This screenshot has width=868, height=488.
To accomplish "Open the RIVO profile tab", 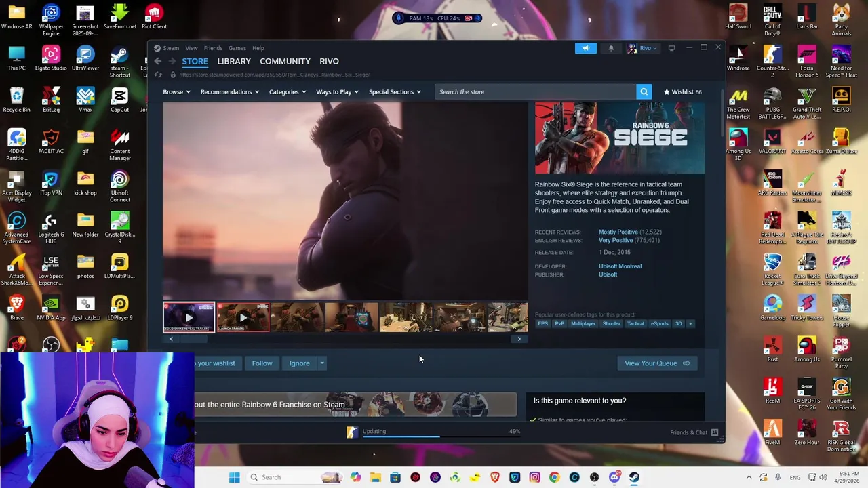I will (329, 61).
